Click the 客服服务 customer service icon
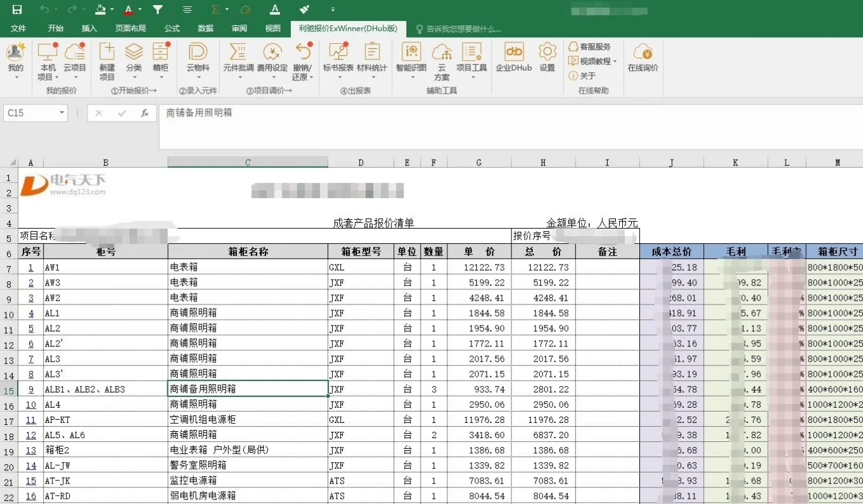Viewport: 863px width, 504px height. [573, 47]
